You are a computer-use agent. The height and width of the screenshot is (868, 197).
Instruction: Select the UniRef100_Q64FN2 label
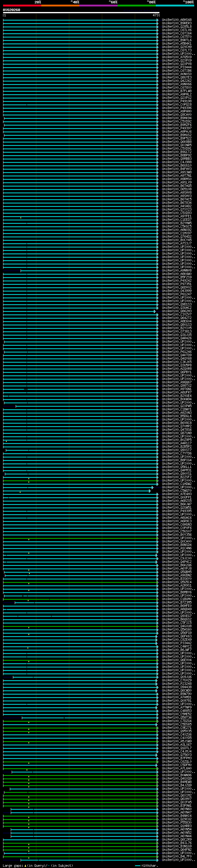[x=177, y=850]
